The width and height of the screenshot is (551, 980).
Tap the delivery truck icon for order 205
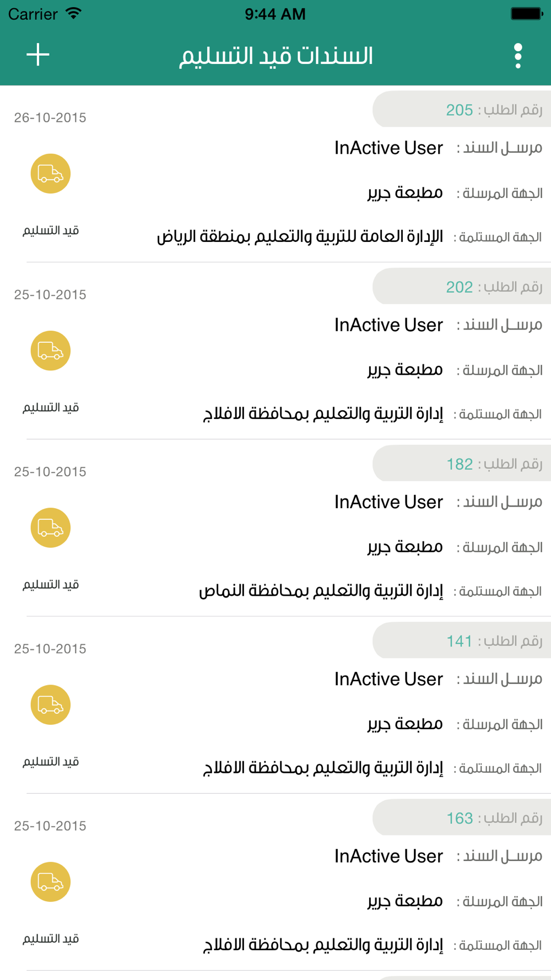point(50,174)
